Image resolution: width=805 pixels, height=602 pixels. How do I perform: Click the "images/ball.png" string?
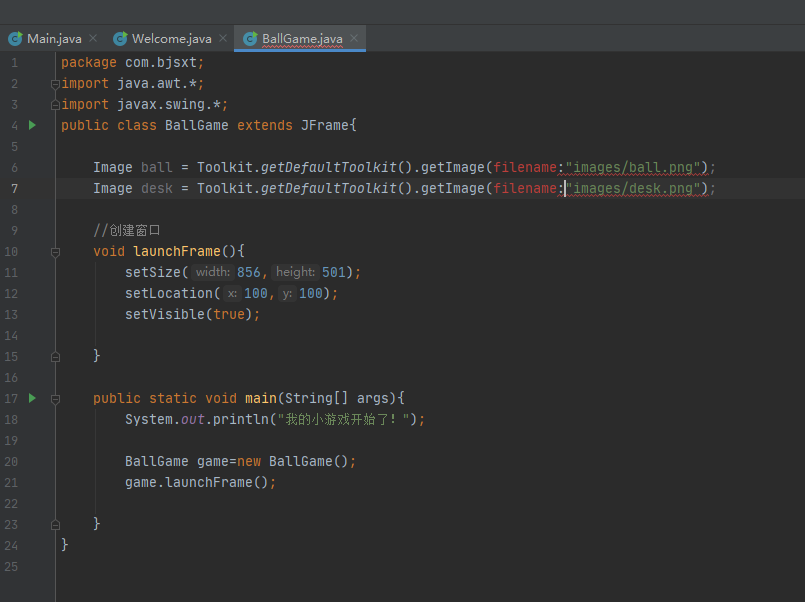coord(632,168)
